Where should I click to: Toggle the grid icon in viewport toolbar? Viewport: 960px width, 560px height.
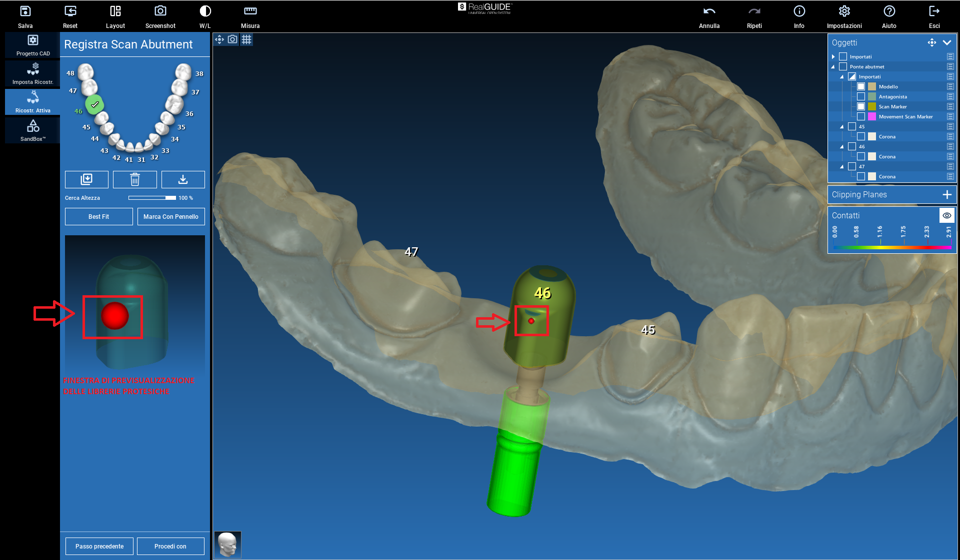pyautogui.click(x=246, y=39)
